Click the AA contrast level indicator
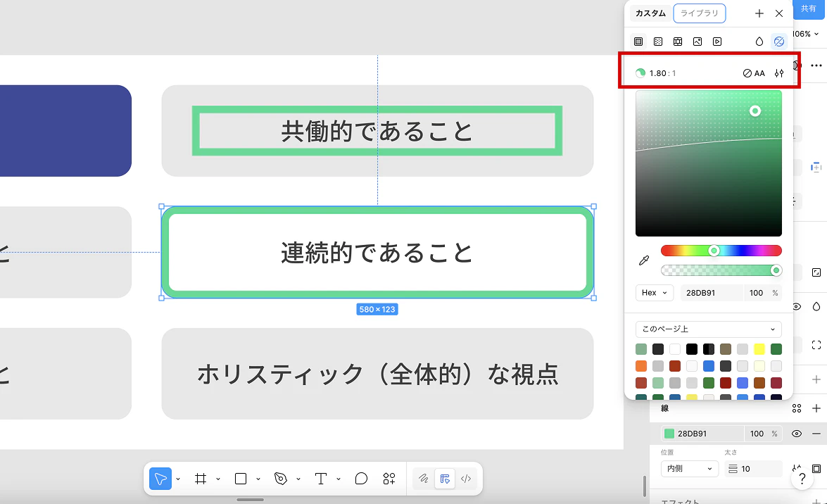The width and height of the screenshot is (827, 504). click(x=754, y=73)
